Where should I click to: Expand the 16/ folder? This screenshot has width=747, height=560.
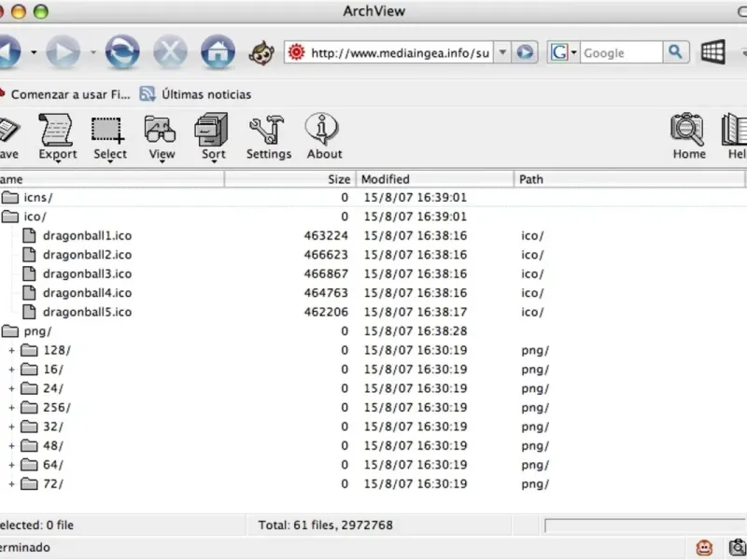click(11, 370)
